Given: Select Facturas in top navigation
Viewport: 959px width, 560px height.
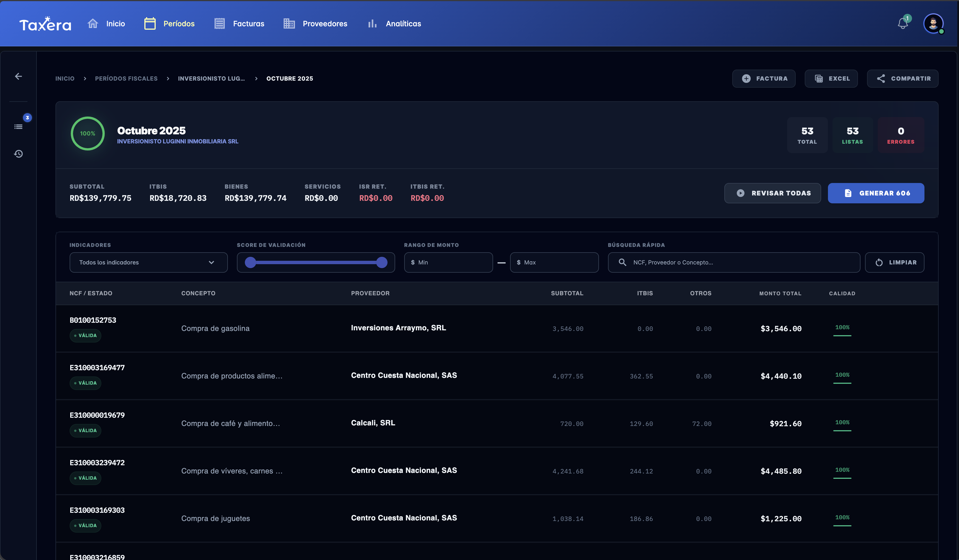Looking at the screenshot, I should tap(249, 23).
